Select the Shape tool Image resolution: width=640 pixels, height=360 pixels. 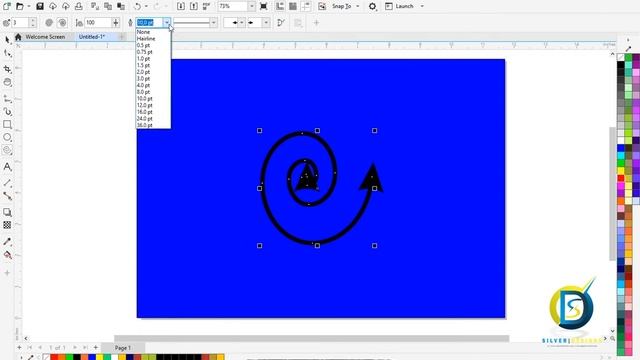(7, 53)
